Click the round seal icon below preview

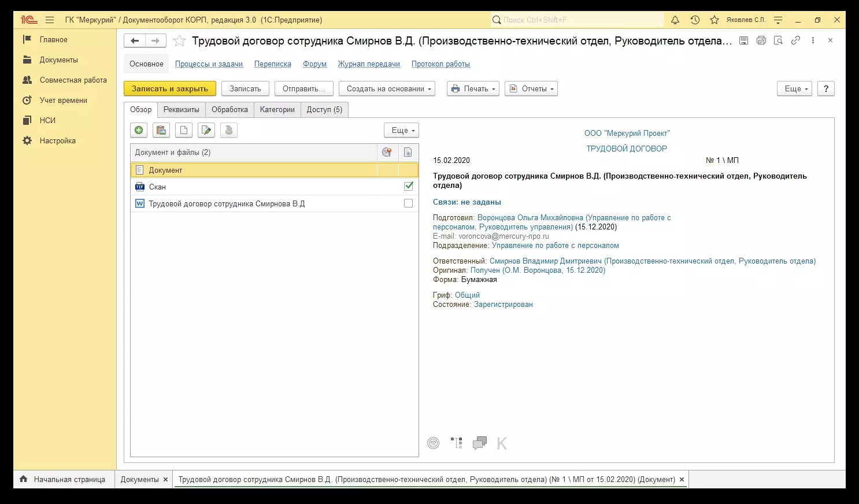tap(433, 443)
